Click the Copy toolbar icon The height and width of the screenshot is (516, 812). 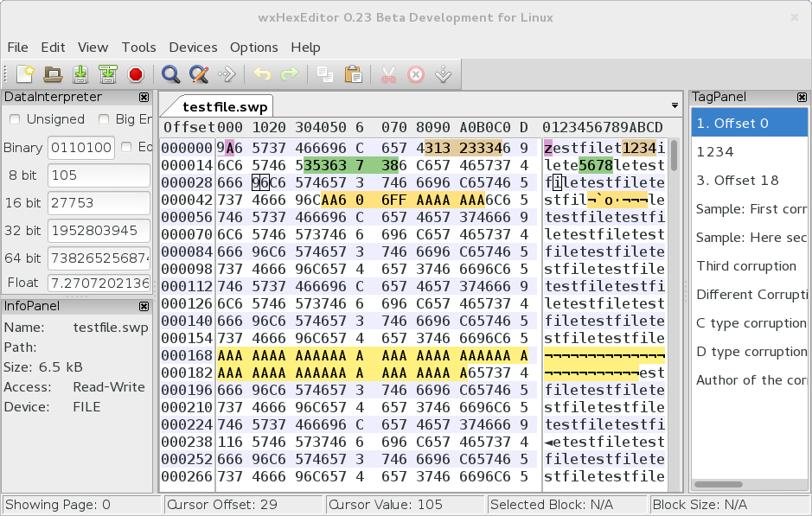click(324, 74)
